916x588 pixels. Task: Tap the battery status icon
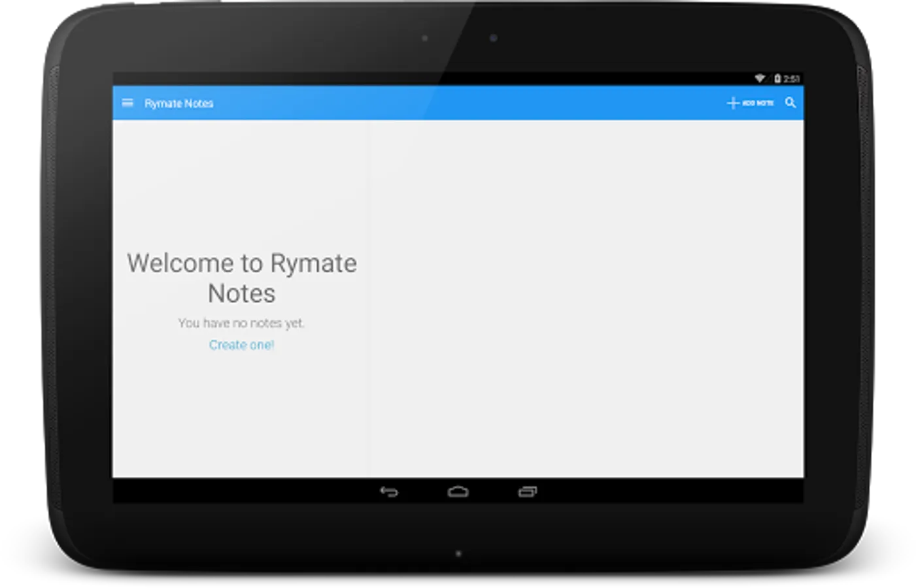tap(777, 78)
